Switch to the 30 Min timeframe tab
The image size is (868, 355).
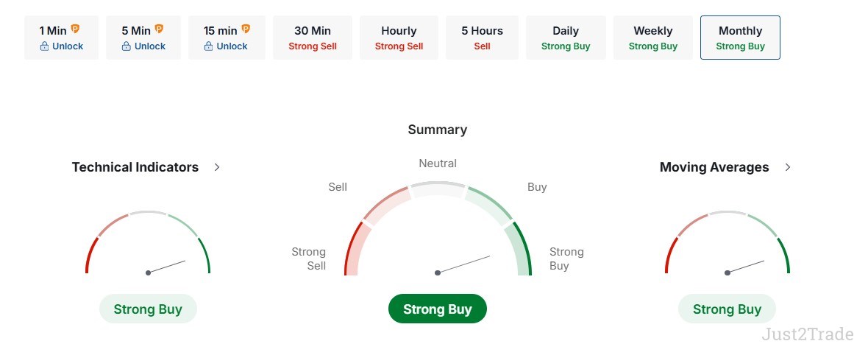pyautogui.click(x=313, y=38)
